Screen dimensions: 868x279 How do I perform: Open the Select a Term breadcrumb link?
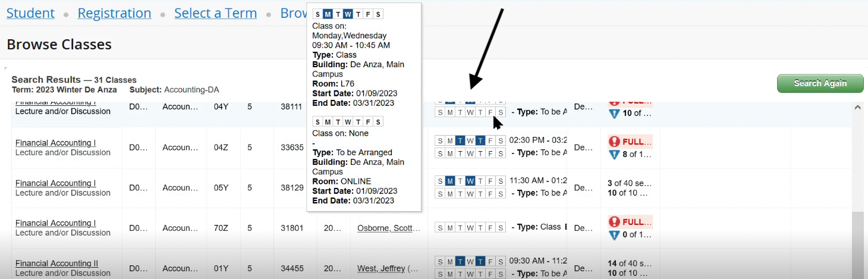click(x=215, y=13)
